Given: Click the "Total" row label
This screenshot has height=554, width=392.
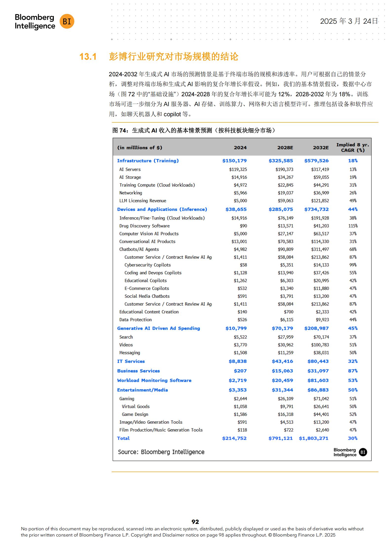Looking at the screenshot, I should pyautogui.click(x=123, y=438).
